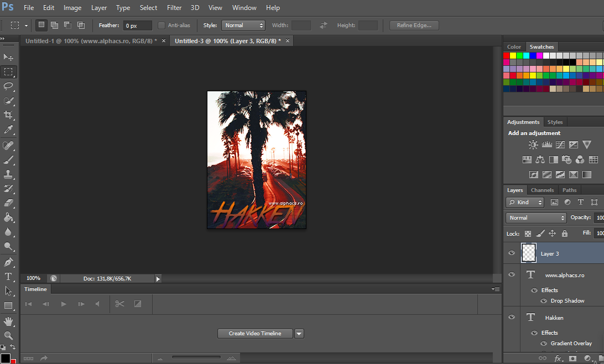Open the Style dropdown in options bar
This screenshot has width=604, height=364.
click(243, 25)
